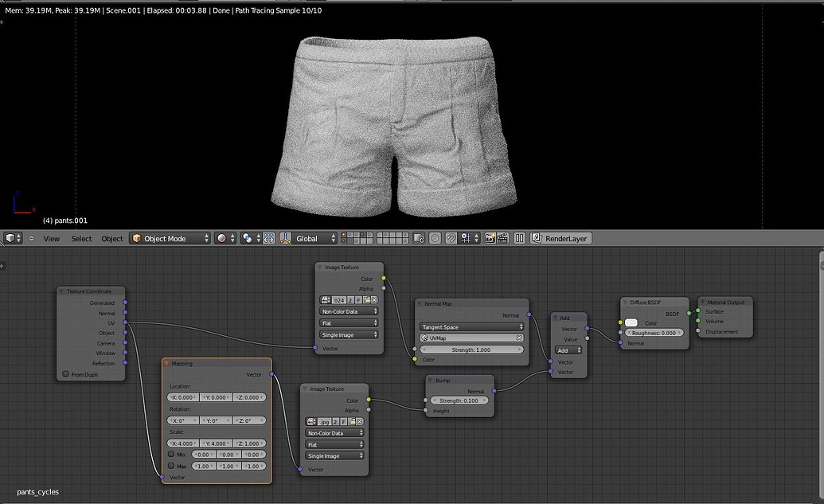Click the Normal Map node title
The image size is (824, 504).
[x=438, y=304]
